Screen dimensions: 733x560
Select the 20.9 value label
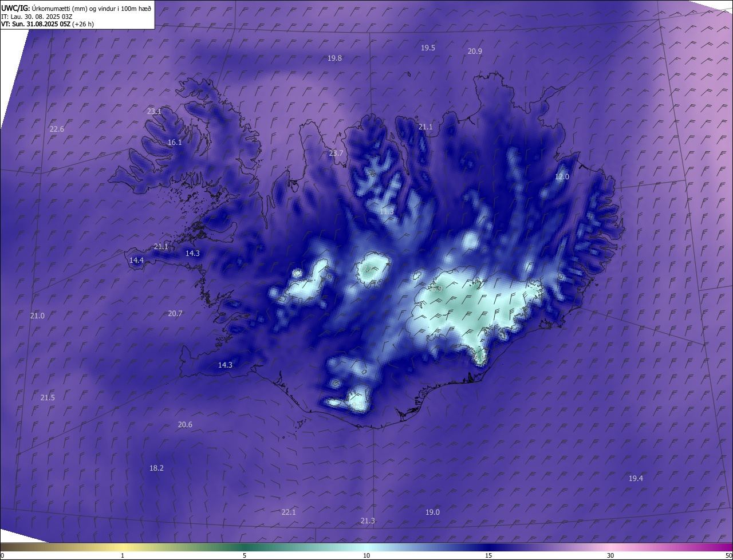[475, 52]
